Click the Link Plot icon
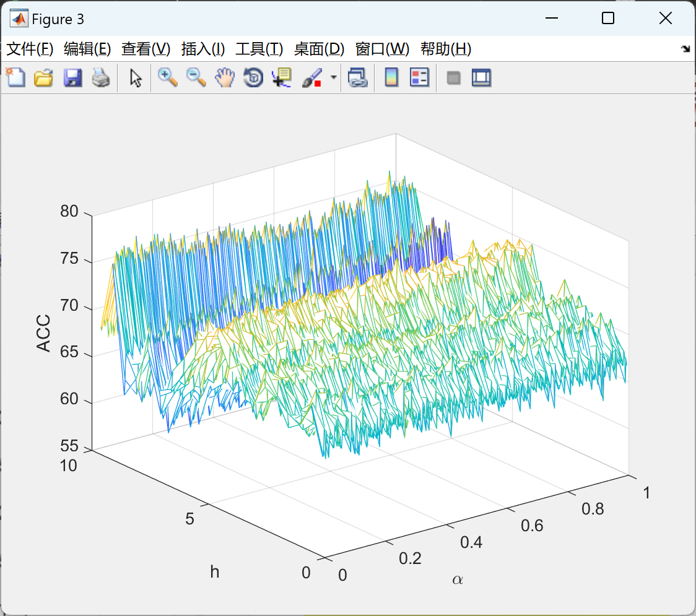The height and width of the screenshot is (616, 696). pos(358,77)
